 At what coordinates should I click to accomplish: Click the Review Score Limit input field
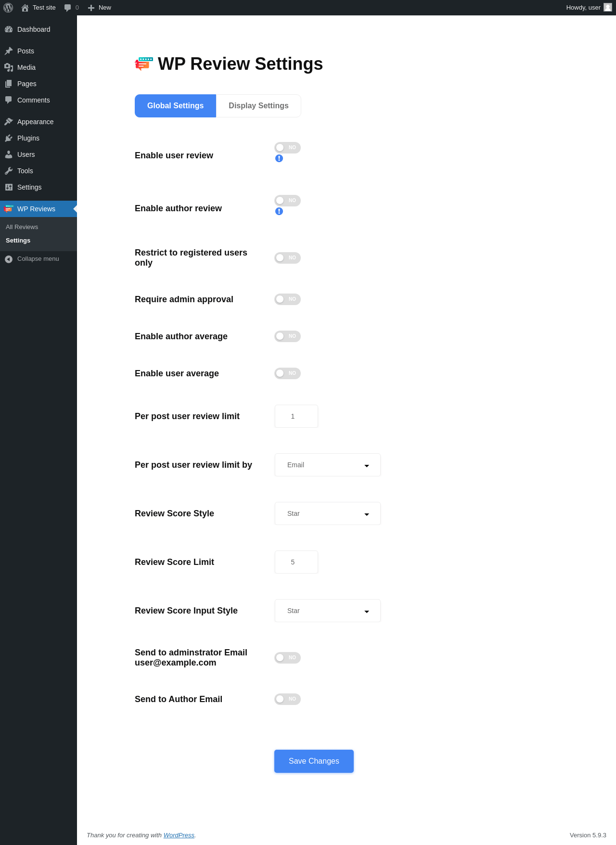[x=296, y=562]
